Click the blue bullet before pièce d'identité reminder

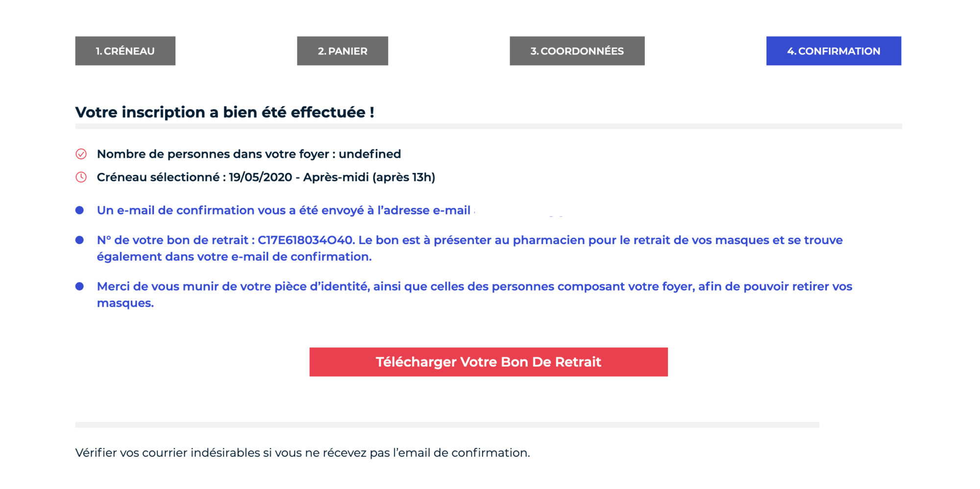(79, 286)
